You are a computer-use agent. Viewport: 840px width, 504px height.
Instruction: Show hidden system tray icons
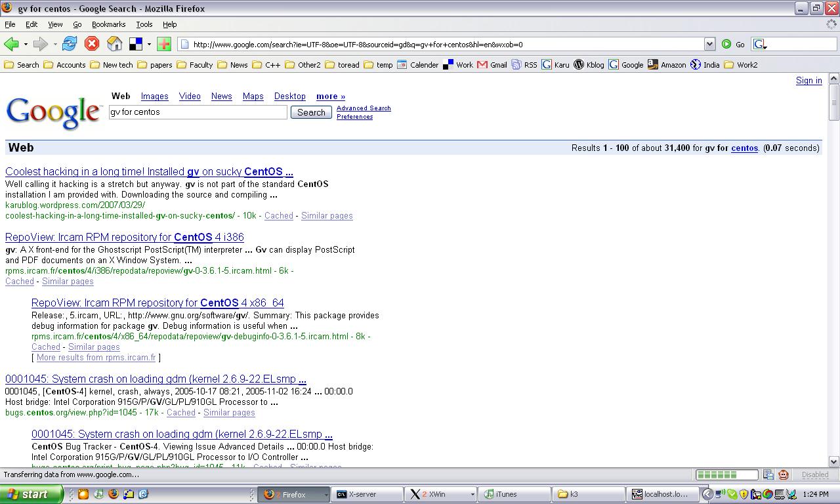(707, 494)
